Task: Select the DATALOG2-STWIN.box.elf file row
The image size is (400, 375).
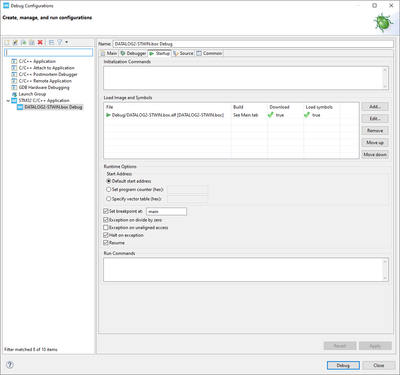Action: [231, 115]
